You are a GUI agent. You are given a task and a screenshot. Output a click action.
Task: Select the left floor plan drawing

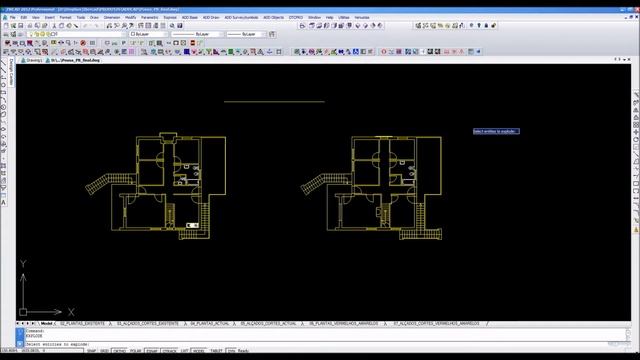click(156, 186)
